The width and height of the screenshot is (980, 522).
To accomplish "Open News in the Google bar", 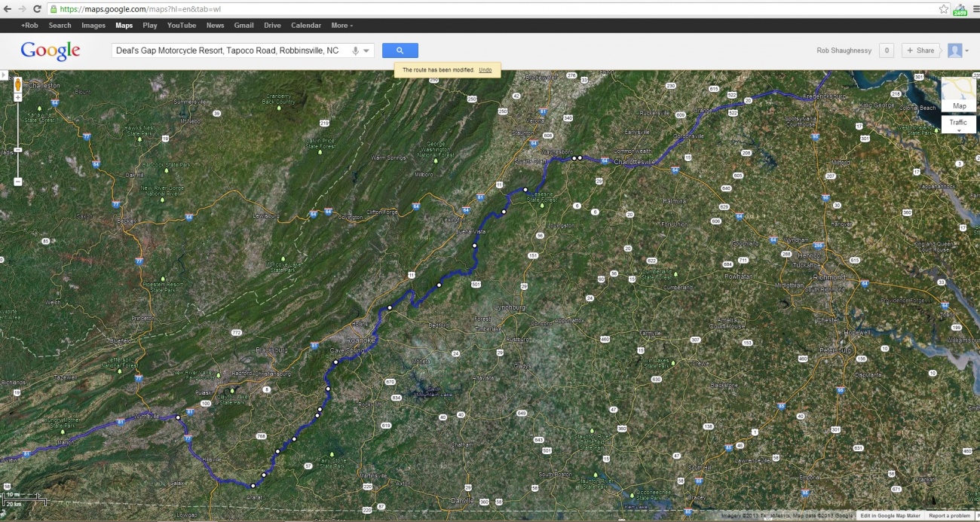I will coord(215,26).
